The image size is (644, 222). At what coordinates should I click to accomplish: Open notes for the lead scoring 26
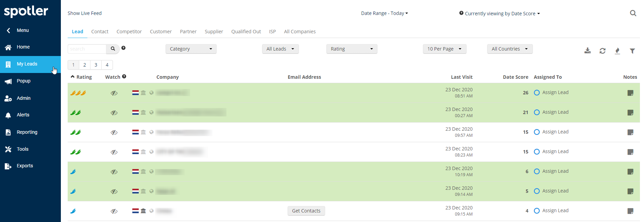(630, 93)
